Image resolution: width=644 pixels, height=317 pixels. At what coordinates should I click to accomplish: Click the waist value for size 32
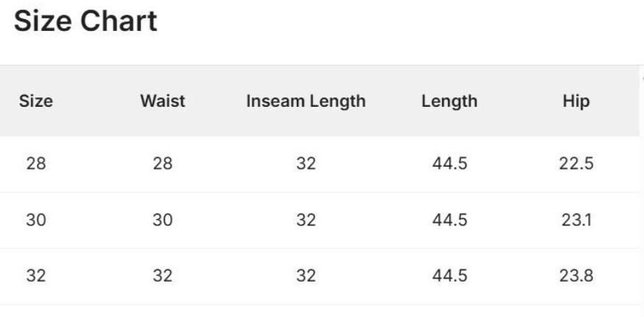tap(162, 276)
